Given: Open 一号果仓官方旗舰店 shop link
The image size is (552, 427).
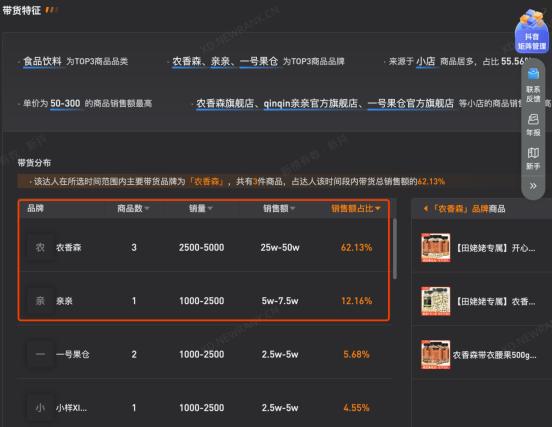Looking at the screenshot, I should coord(410,103).
